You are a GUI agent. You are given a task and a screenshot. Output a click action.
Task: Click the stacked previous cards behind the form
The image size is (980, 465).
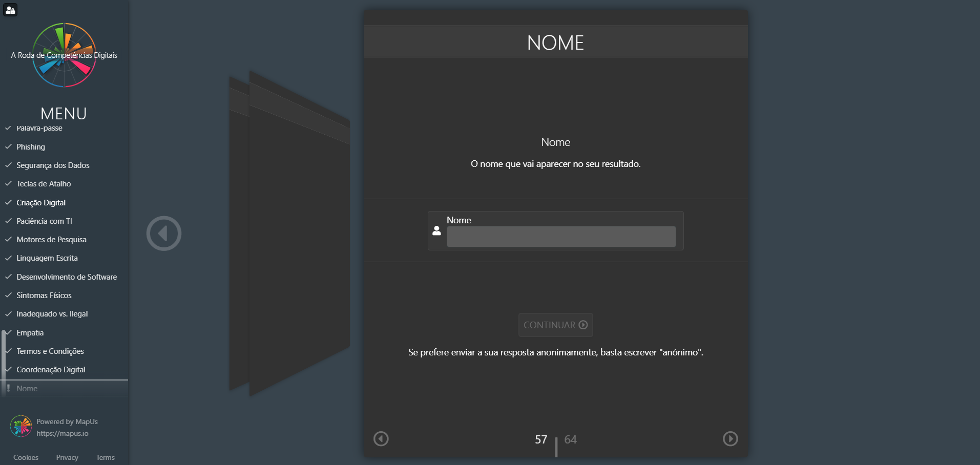(289, 233)
